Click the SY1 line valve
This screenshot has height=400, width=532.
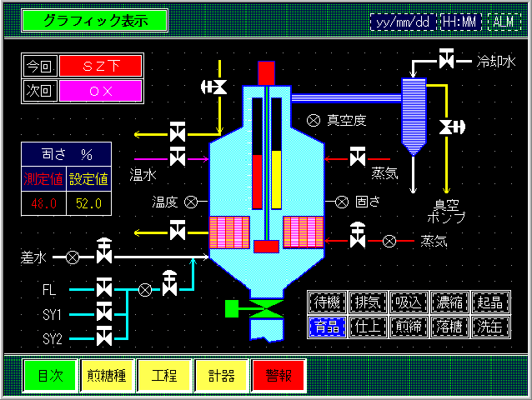point(105,313)
